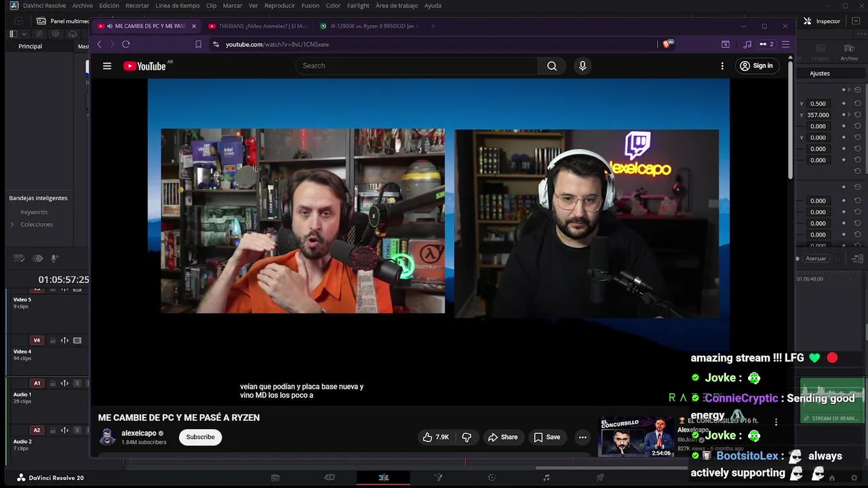Bookmark this page using address bar icon

pyautogui.click(x=198, y=44)
